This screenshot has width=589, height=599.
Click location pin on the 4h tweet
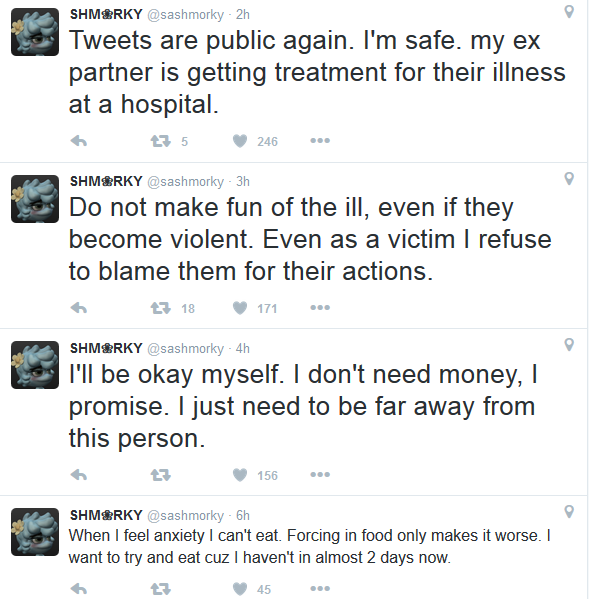coord(569,345)
